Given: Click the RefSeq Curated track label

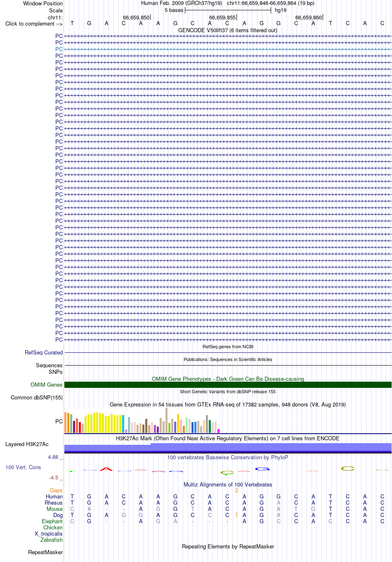Looking at the screenshot, I should pyautogui.click(x=44, y=352).
